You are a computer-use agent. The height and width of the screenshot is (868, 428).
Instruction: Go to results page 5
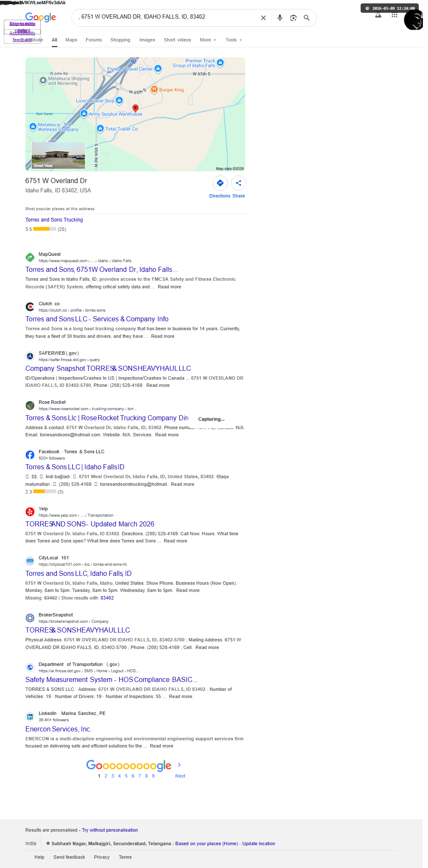(126, 776)
